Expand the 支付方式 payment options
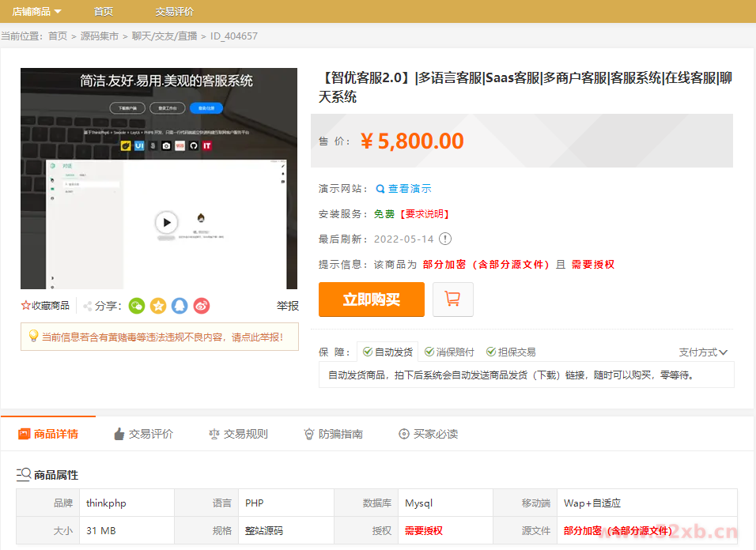Screen dimensions: 756x550 pos(703,352)
